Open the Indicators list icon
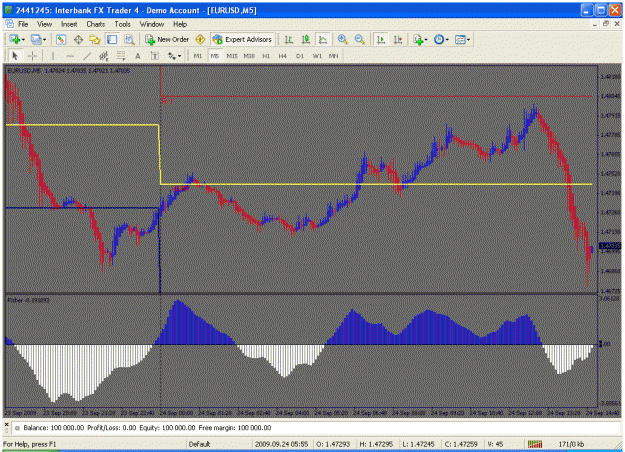Screen dimensions: 625x452 point(418,39)
